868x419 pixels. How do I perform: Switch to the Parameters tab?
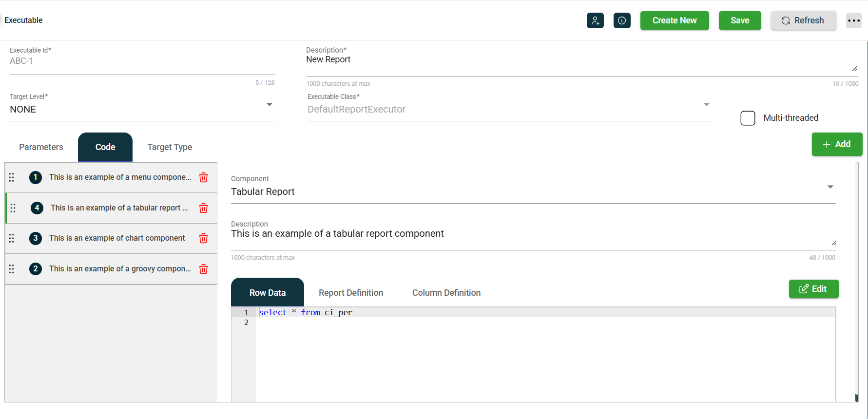pyautogui.click(x=41, y=147)
